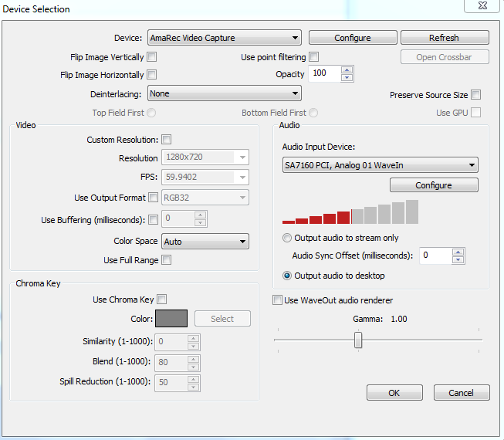Increase Opacity with the up arrow
This screenshot has width=504, height=440.
(x=347, y=70)
